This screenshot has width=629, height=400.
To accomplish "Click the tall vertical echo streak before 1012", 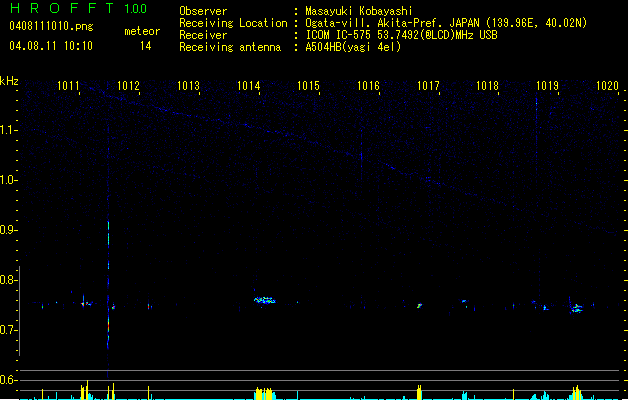I will click(x=108, y=283).
